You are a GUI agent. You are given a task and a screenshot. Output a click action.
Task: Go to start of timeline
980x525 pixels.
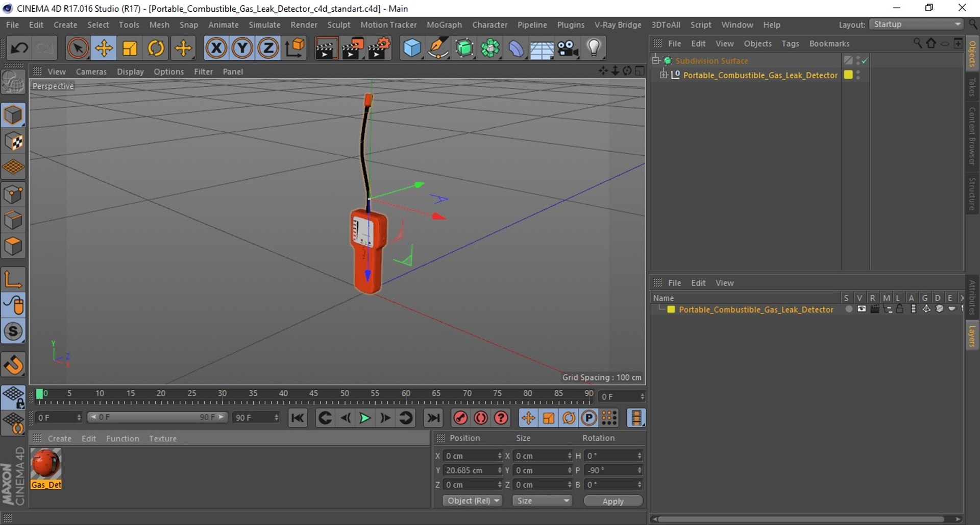click(298, 418)
